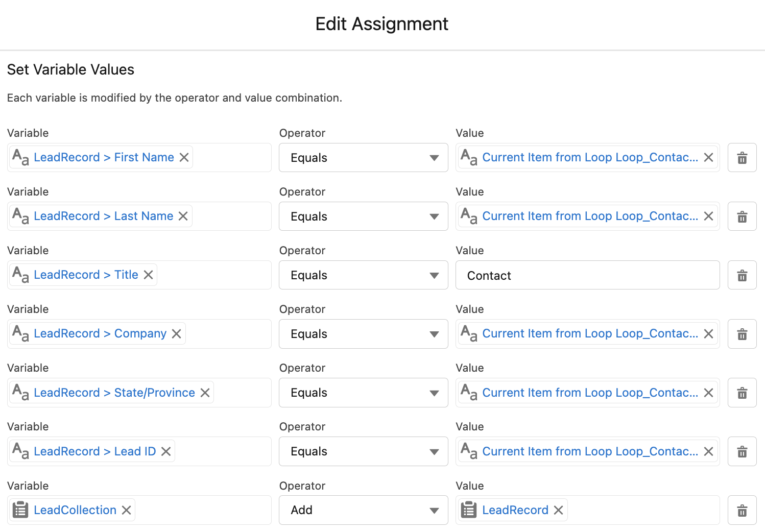Delete the LeadCollection Add assignment row
The width and height of the screenshot is (765, 532).
click(x=742, y=510)
